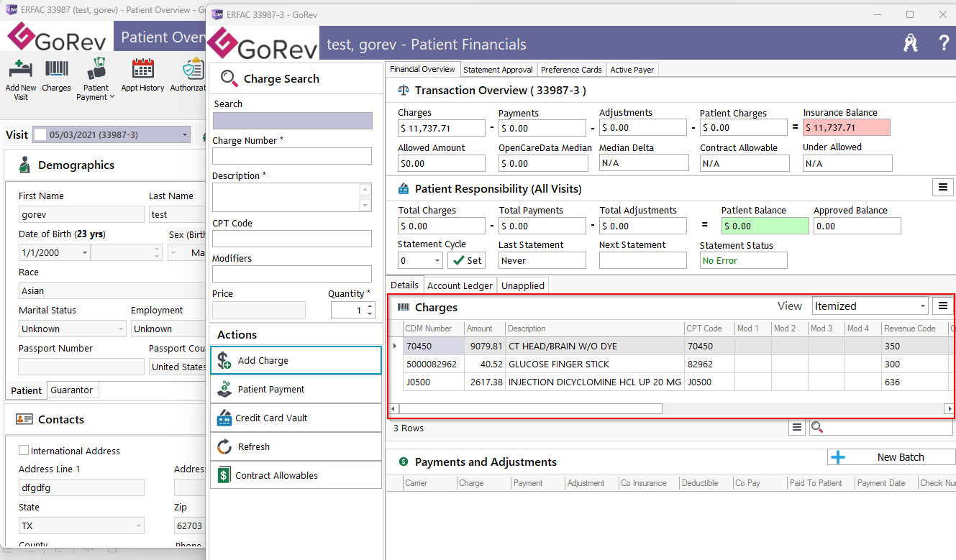Image resolution: width=956 pixels, height=560 pixels.
Task: Click the search magnifier icon below Charges grid
Action: click(x=817, y=428)
